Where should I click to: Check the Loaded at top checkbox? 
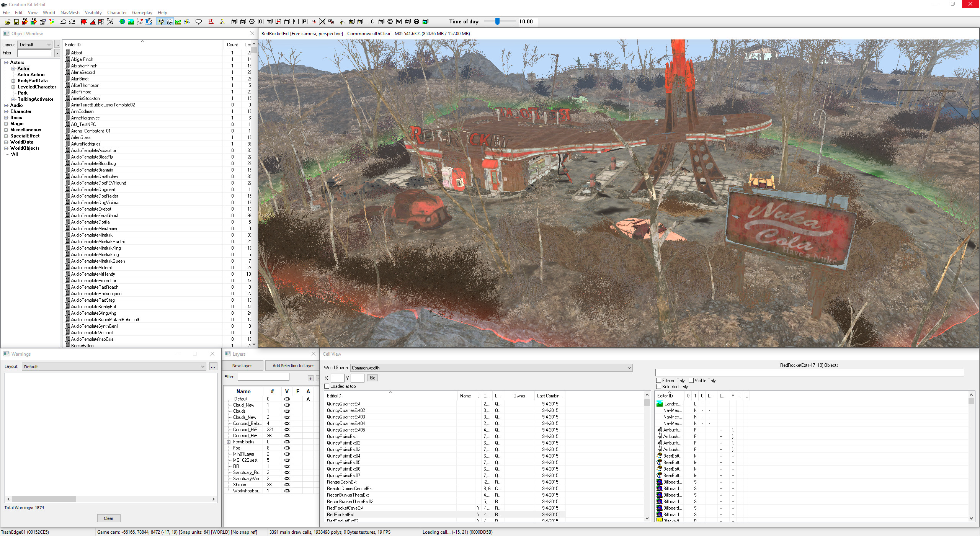point(327,386)
